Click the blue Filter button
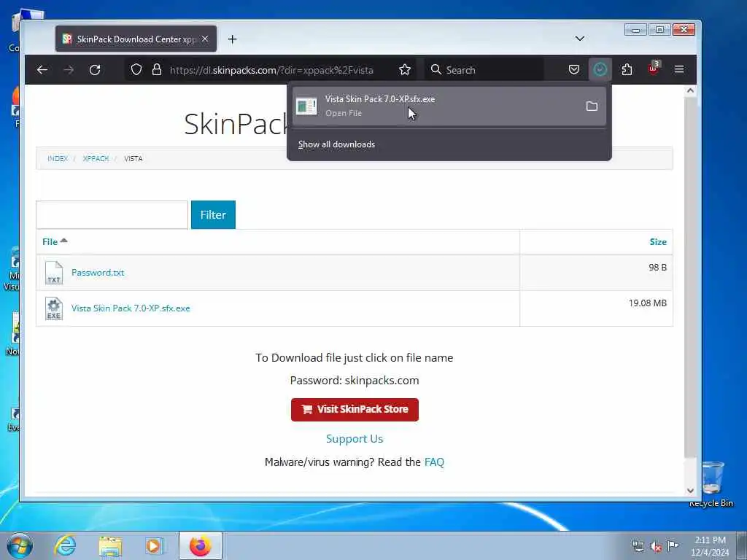 [x=213, y=215]
